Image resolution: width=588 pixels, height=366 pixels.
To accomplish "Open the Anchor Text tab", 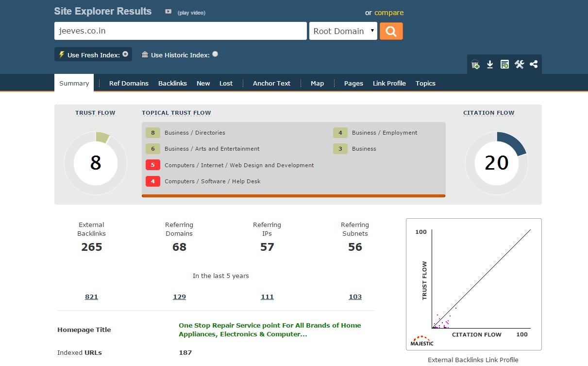I will (x=271, y=83).
